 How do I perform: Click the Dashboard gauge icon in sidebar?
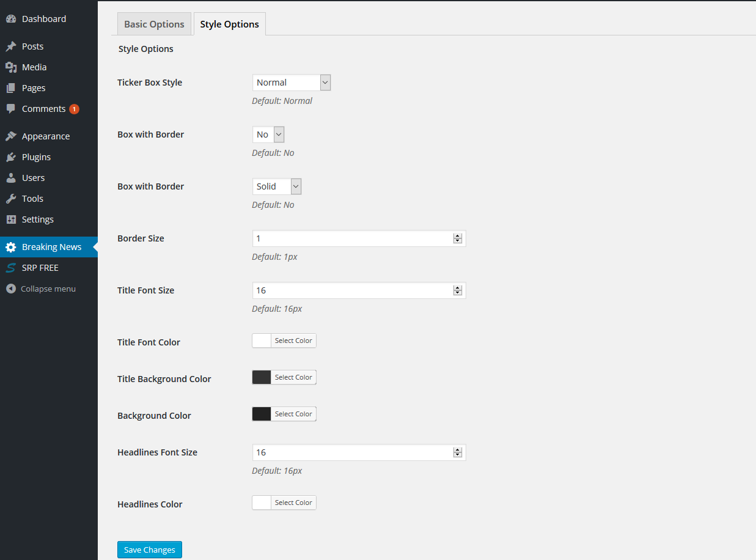11,19
